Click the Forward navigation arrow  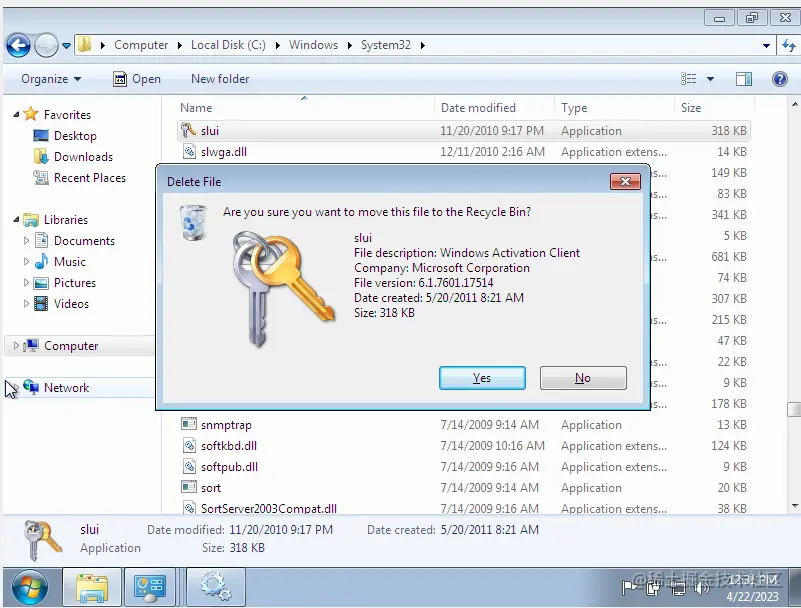point(46,45)
